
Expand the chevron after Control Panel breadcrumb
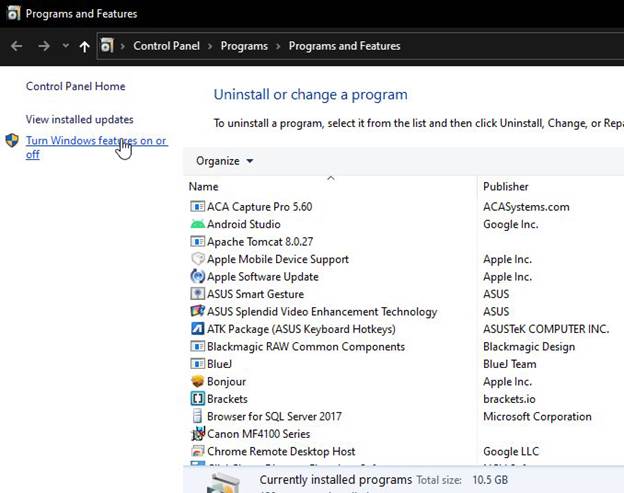point(210,46)
